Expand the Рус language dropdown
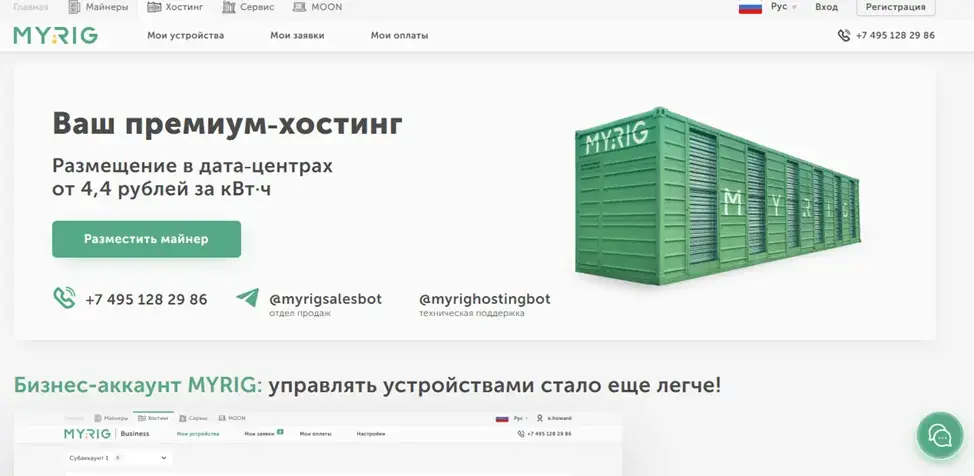Screen dimensions: 974x476 click(x=784, y=7)
